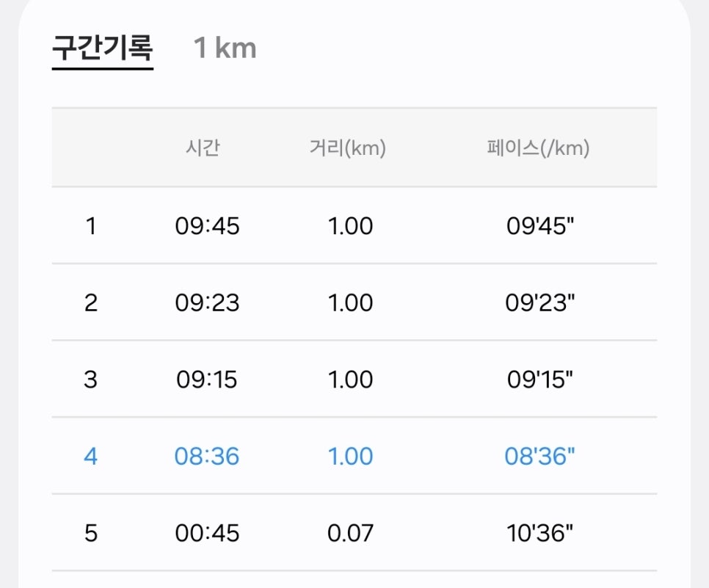Click the 00:45 time value
Viewport: 709px width, 588px height.
point(207,533)
